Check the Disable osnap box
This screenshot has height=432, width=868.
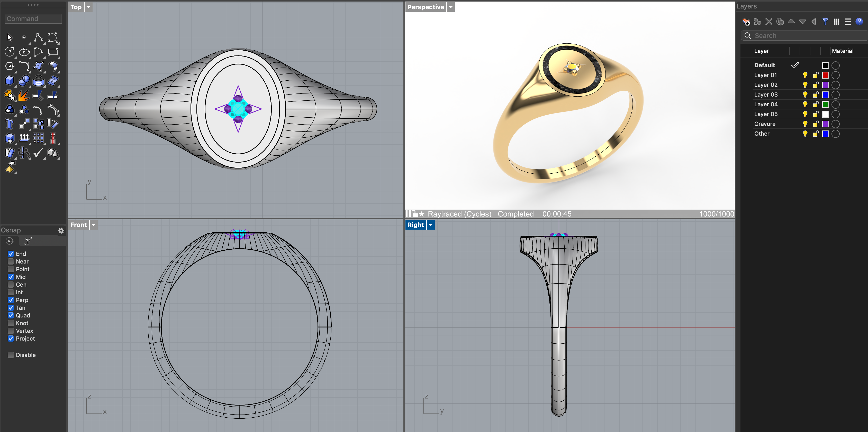11,355
